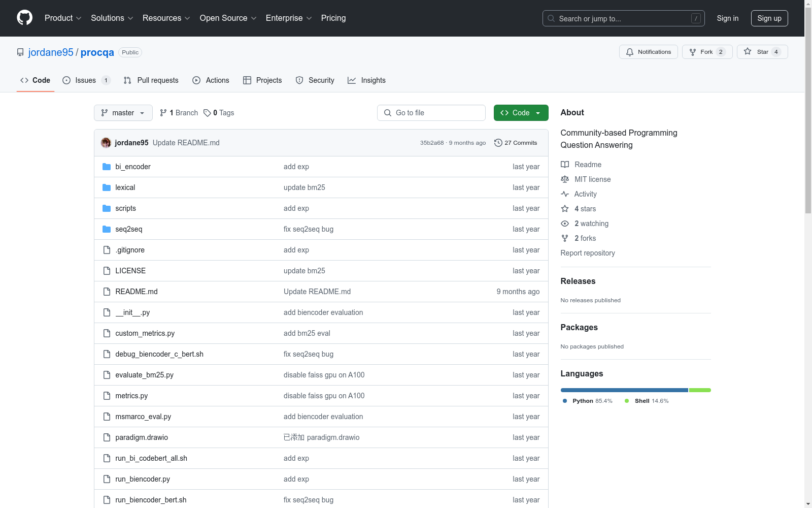Click the 'fix seq2seq bug' message for seq2seq
812x508 pixels.
pos(309,229)
